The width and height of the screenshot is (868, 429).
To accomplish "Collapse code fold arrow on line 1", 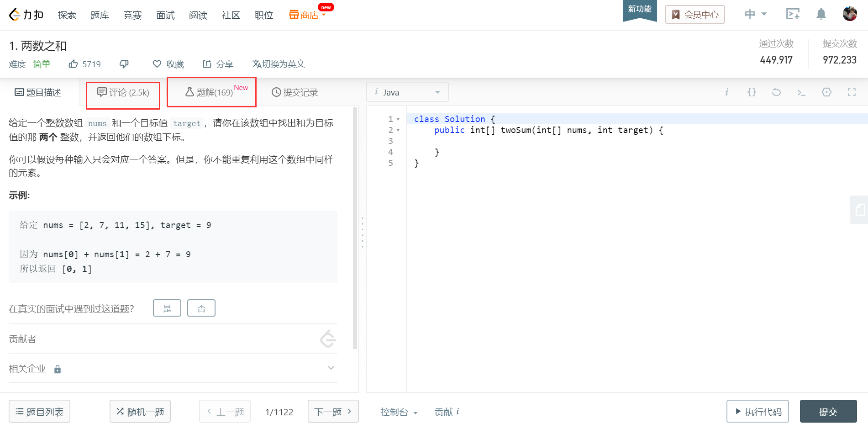I will pyautogui.click(x=398, y=119).
